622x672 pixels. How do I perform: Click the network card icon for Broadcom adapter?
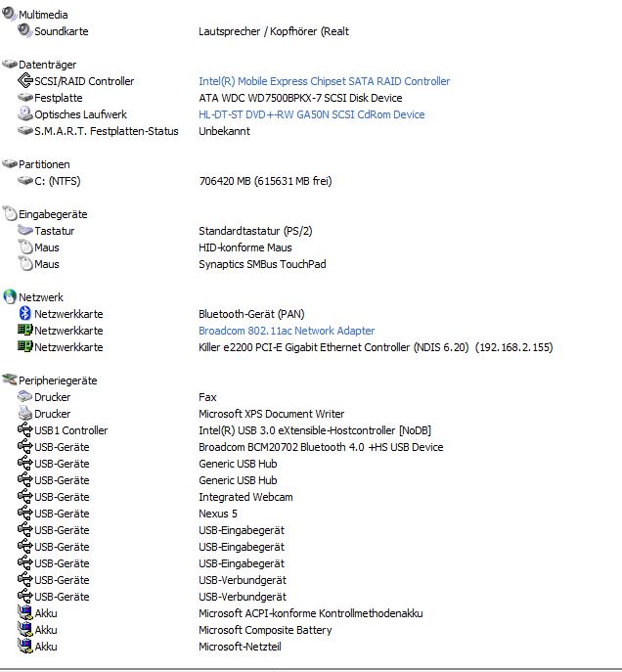click(x=25, y=330)
